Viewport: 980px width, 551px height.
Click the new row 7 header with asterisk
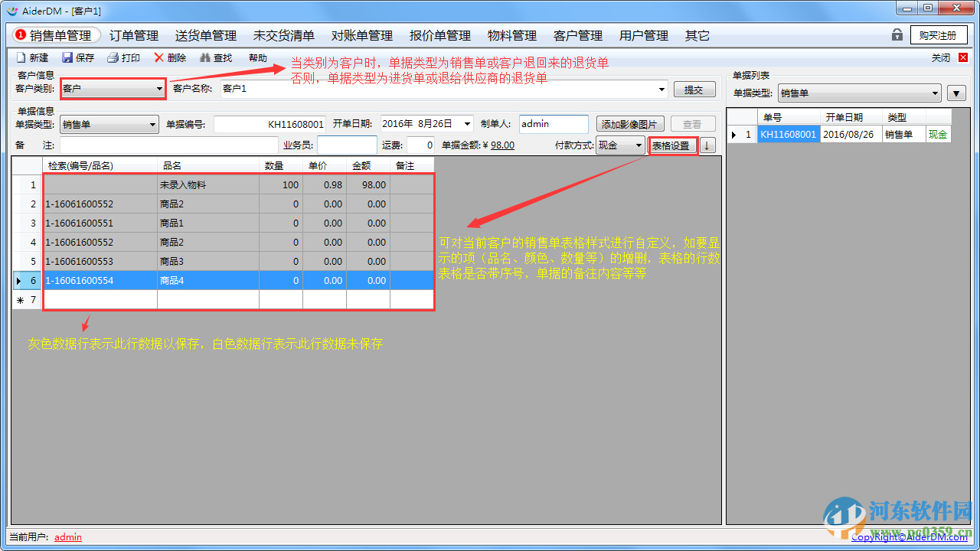27,299
